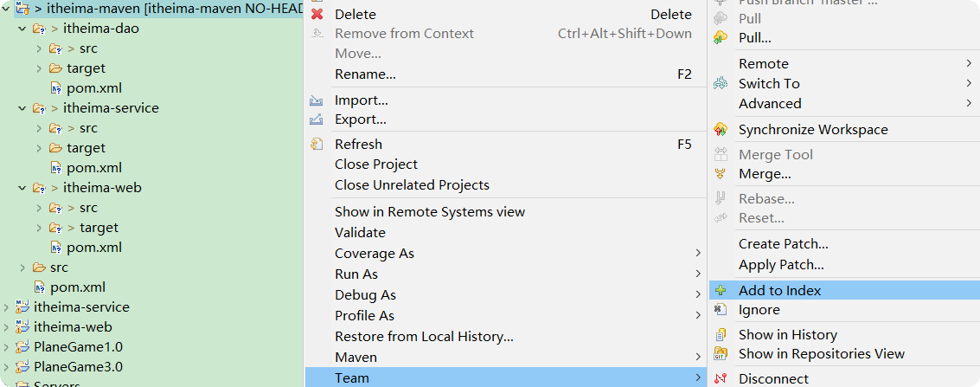Click the red Delete icon in context menu
The width and height of the screenshot is (980, 387).
pyautogui.click(x=317, y=14)
